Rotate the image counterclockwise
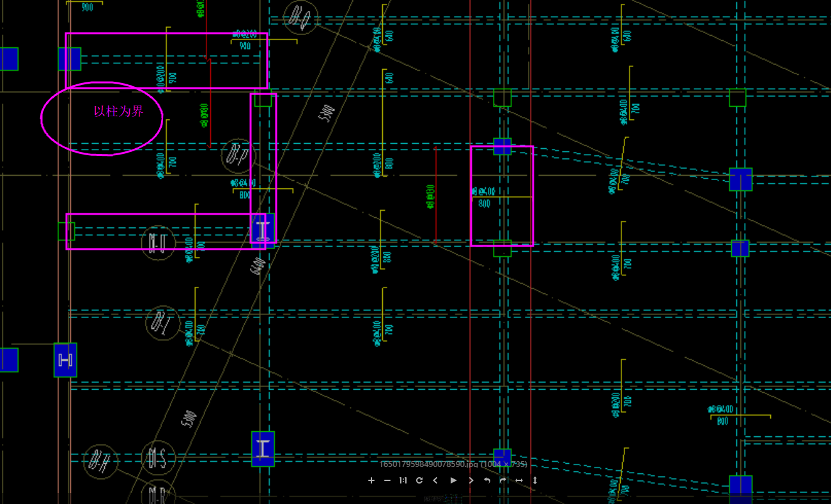This screenshot has width=831, height=504. [x=487, y=480]
